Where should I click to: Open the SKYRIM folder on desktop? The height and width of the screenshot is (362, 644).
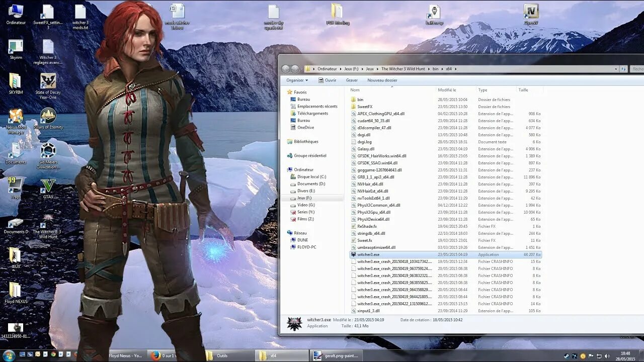(x=16, y=84)
